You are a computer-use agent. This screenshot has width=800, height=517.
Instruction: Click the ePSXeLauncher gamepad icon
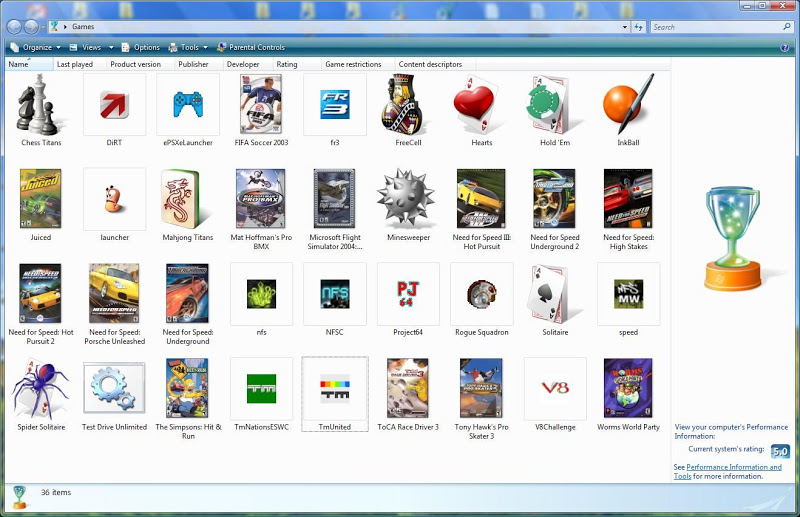(x=188, y=104)
